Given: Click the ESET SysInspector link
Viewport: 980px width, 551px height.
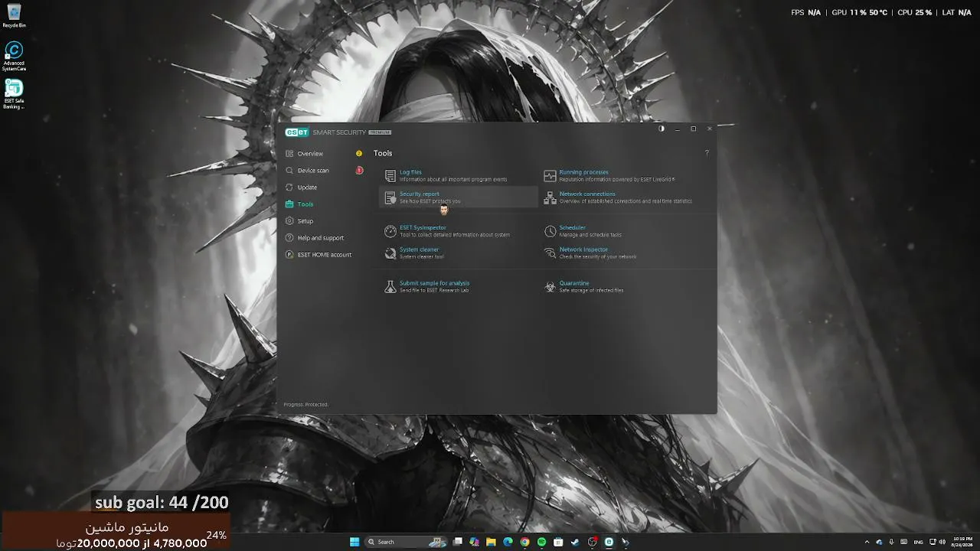Looking at the screenshot, I should 423,227.
